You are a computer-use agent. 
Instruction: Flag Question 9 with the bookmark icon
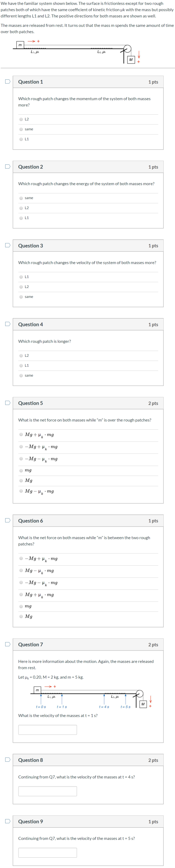click(x=7, y=821)
